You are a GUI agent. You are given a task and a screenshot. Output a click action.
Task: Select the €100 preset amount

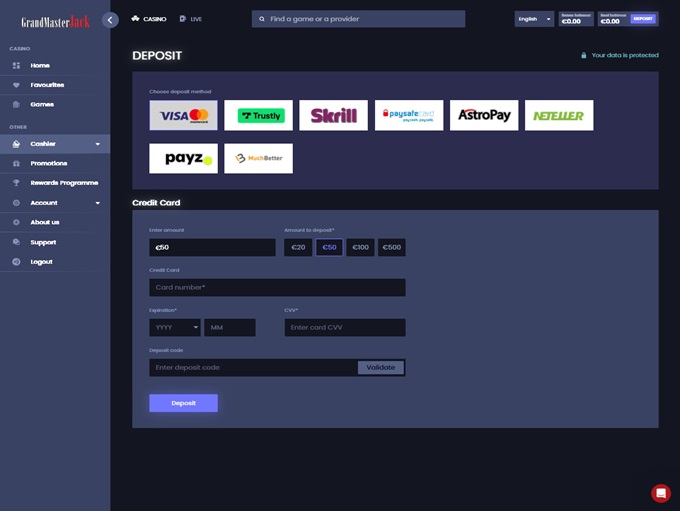click(x=361, y=247)
